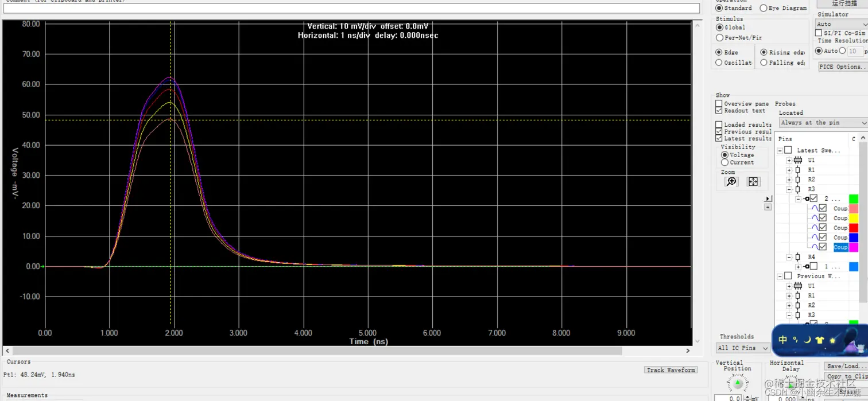The width and height of the screenshot is (868, 401).
Task: Open the Simulator Auto dropdown
Action: [x=842, y=24]
